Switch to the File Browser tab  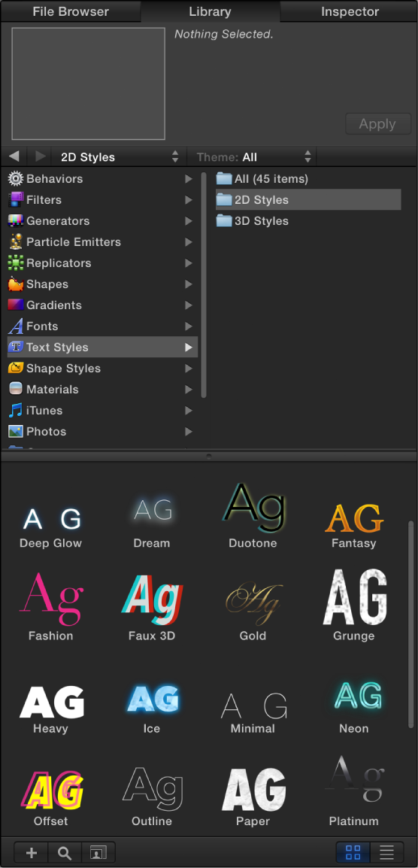click(70, 11)
